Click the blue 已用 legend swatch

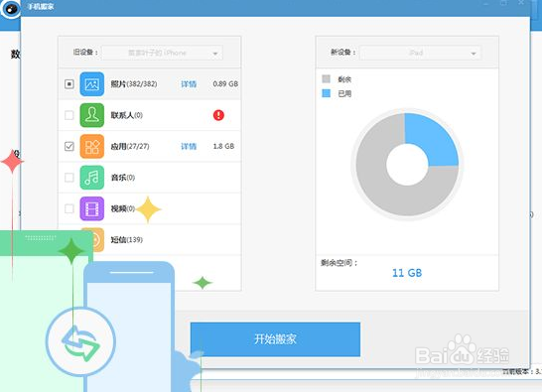click(326, 93)
